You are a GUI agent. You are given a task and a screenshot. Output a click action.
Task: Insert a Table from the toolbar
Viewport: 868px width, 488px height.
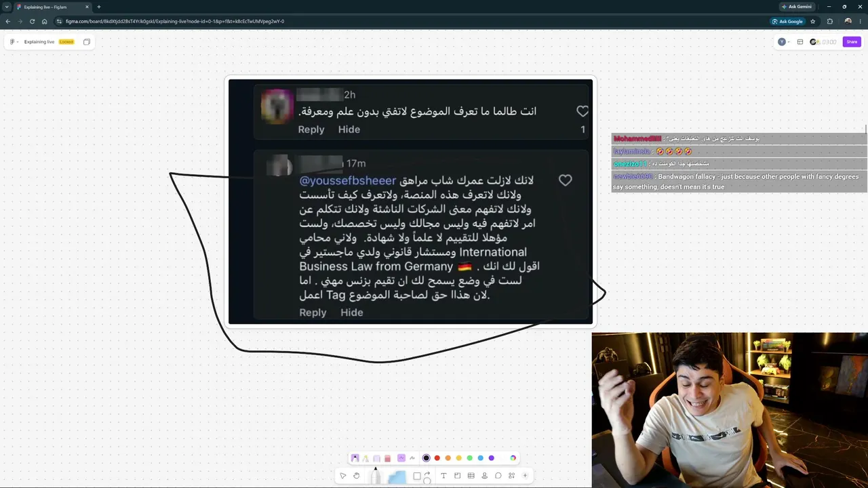tap(471, 476)
